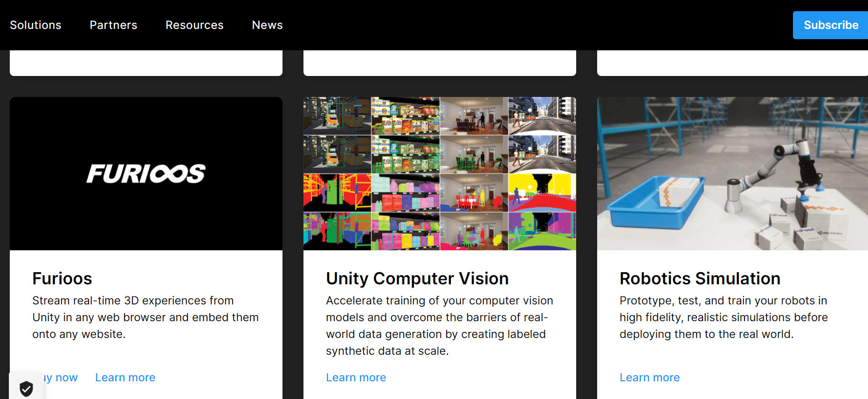
Task: Click the partially hidden Try now link
Action: point(63,378)
